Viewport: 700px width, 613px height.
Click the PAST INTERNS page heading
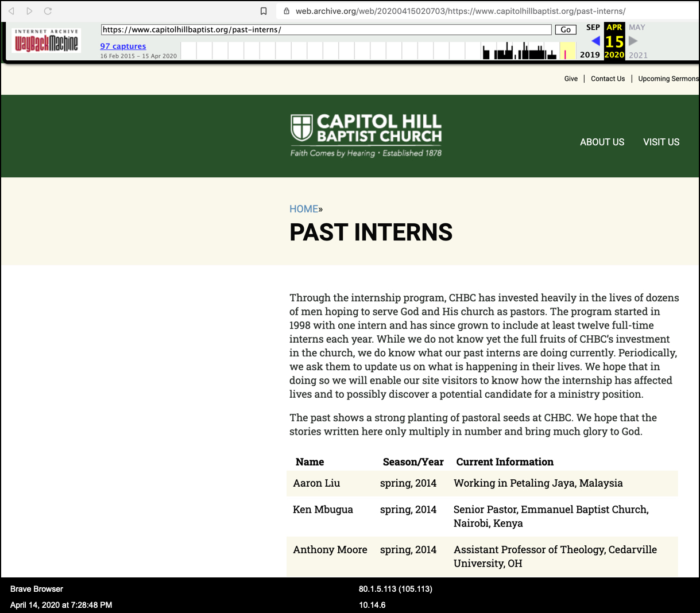(371, 232)
